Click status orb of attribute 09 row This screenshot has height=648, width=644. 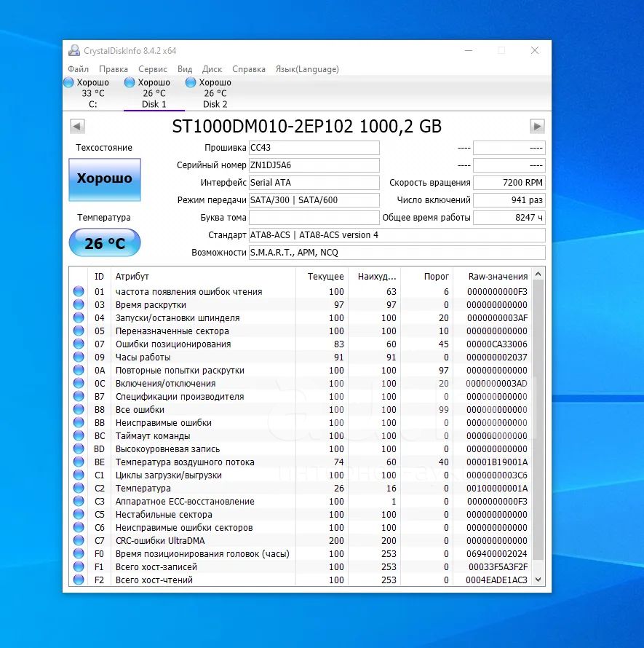click(x=79, y=357)
